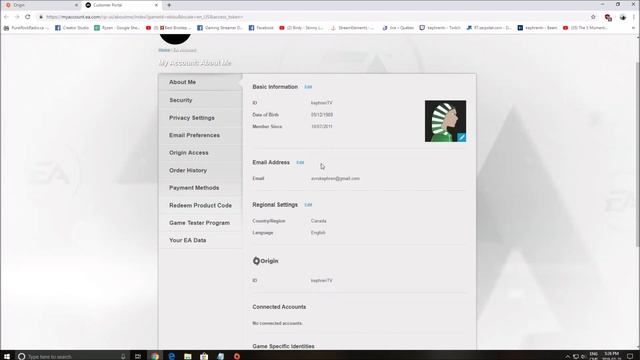Open the Twitch bookmark
The height and width of the screenshot is (360, 640).
[x=440, y=28]
